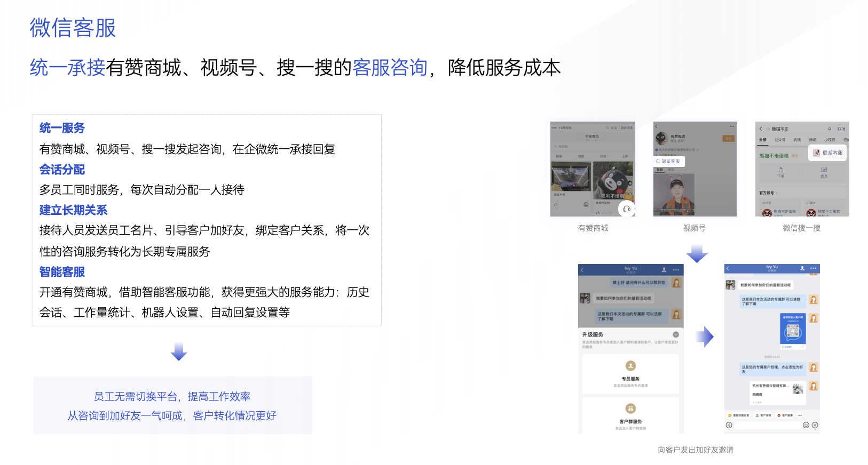Click the 客服快捷回复 quick button
868x465 pixels.
(738, 415)
